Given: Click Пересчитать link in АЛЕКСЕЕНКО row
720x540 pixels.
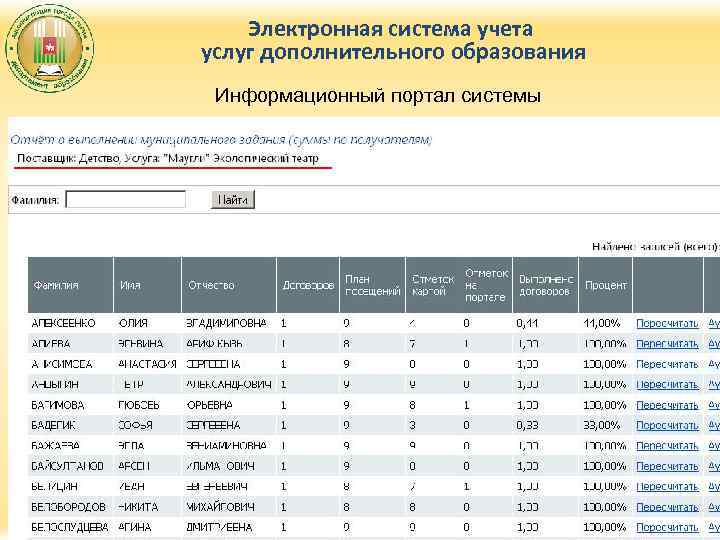Looking at the screenshot, I should click(667, 324).
